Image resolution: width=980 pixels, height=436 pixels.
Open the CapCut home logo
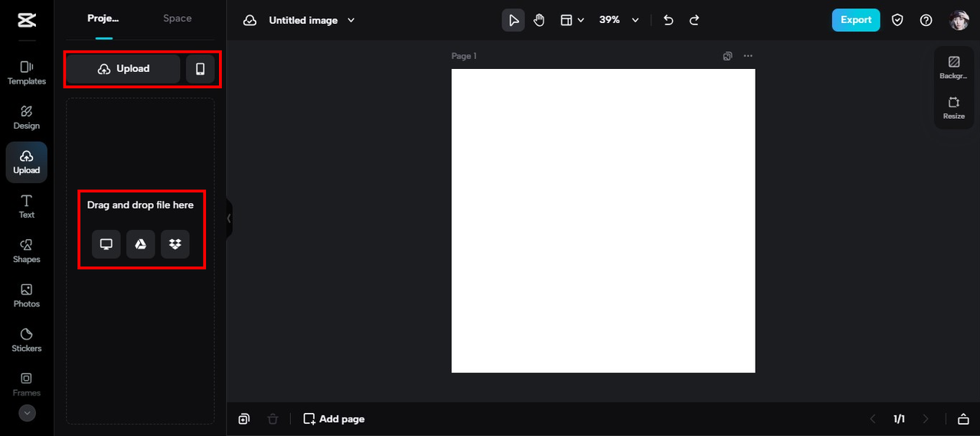(x=26, y=21)
